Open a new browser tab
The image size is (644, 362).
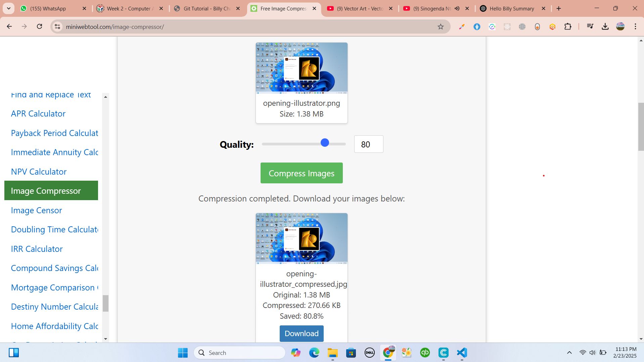(x=559, y=8)
